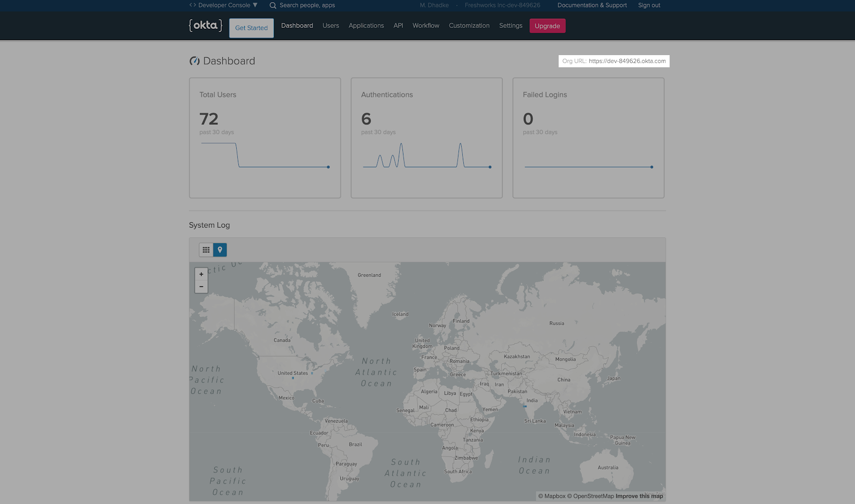Click the System Log heading
The image size is (855, 504).
tap(209, 225)
